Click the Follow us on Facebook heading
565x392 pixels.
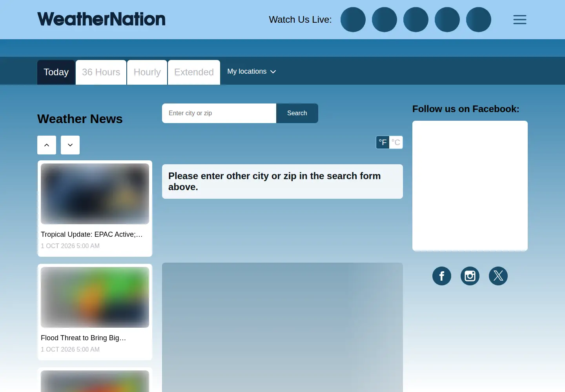(x=466, y=109)
